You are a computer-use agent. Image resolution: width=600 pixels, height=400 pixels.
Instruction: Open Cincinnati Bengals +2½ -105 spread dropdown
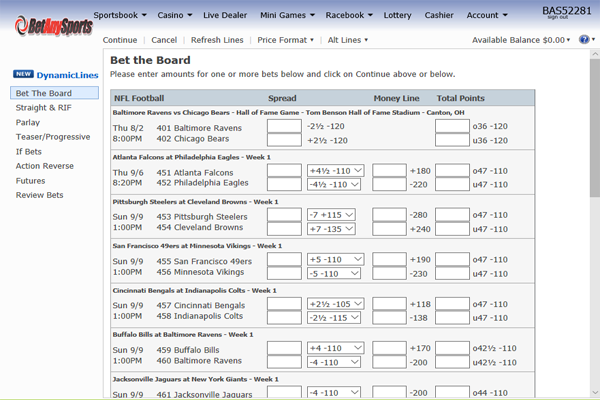click(335, 304)
